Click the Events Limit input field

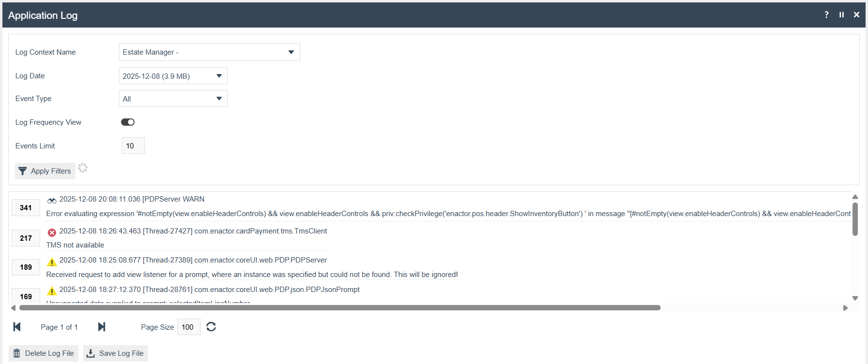(133, 146)
